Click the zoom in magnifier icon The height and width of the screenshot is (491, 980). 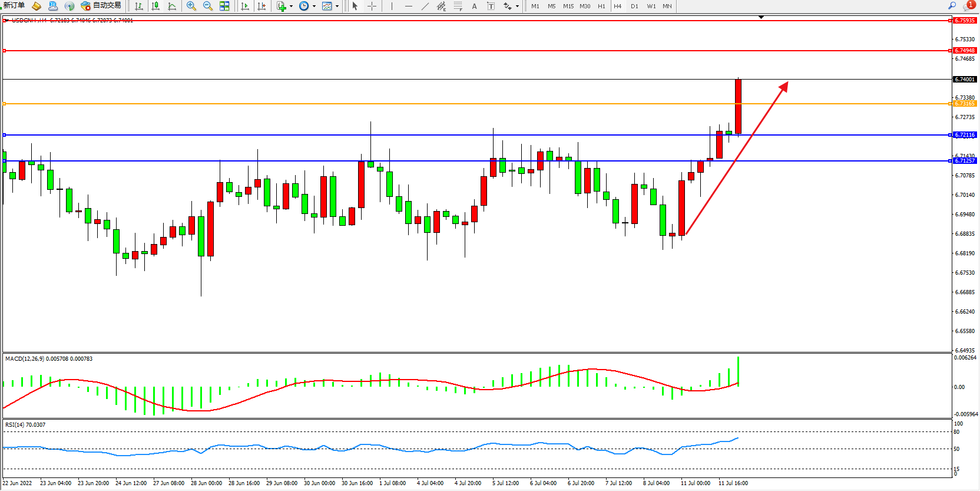tap(191, 6)
